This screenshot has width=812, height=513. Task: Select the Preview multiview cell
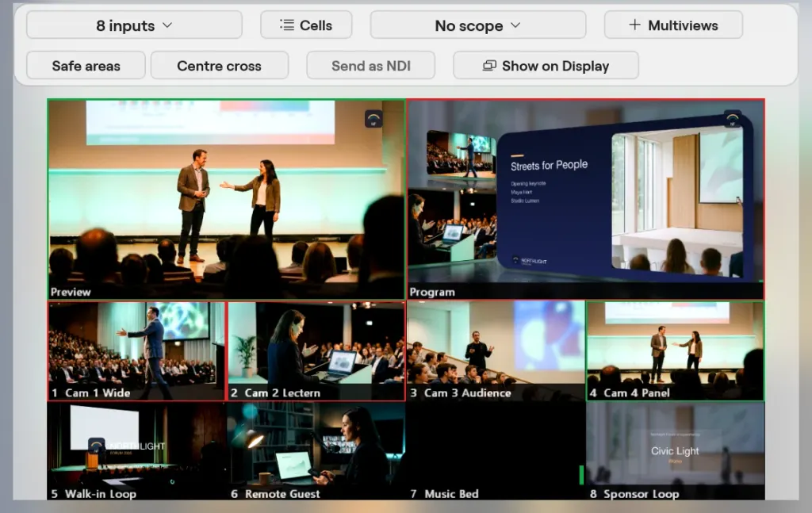226,199
